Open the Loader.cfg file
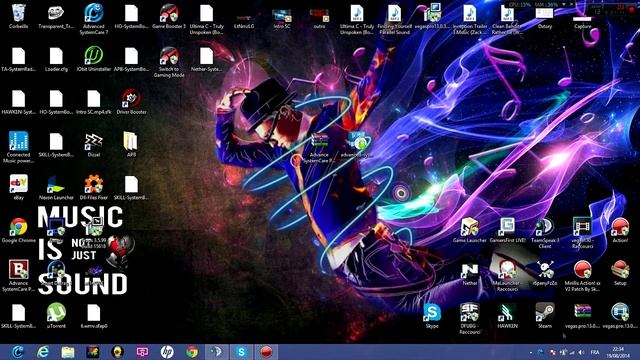The image size is (640, 360). pos(56,59)
